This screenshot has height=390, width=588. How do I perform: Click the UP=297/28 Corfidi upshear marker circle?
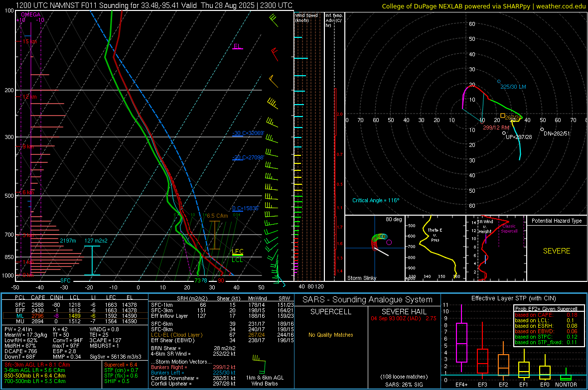504,133
